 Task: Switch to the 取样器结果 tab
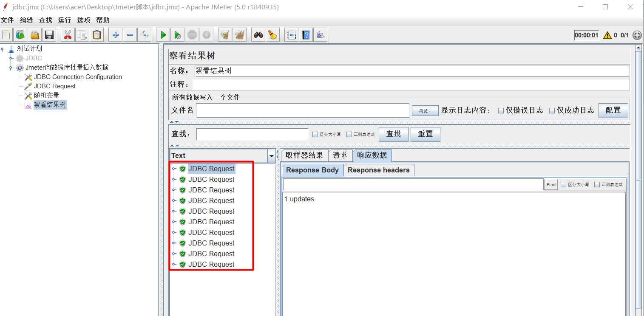[x=304, y=155]
